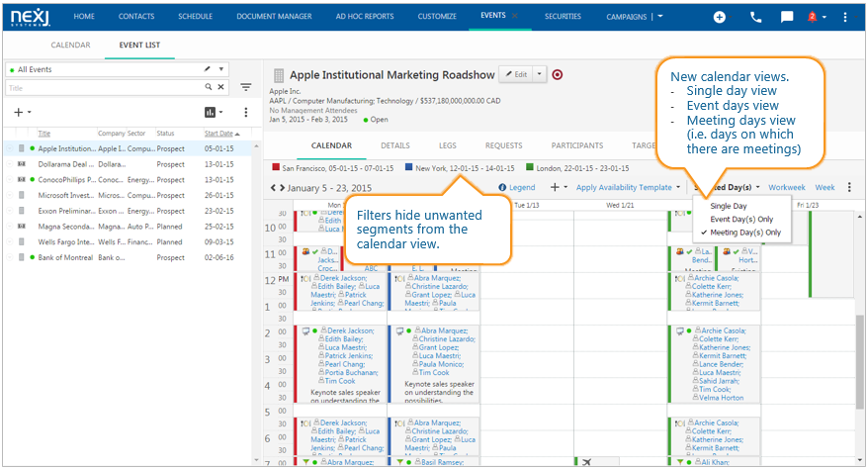Click the plus quick-add icon in header

[719, 17]
